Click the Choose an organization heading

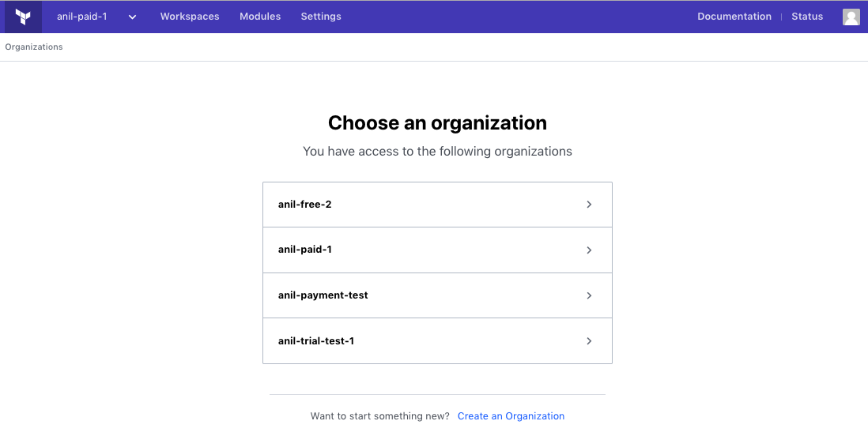(437, 123)
